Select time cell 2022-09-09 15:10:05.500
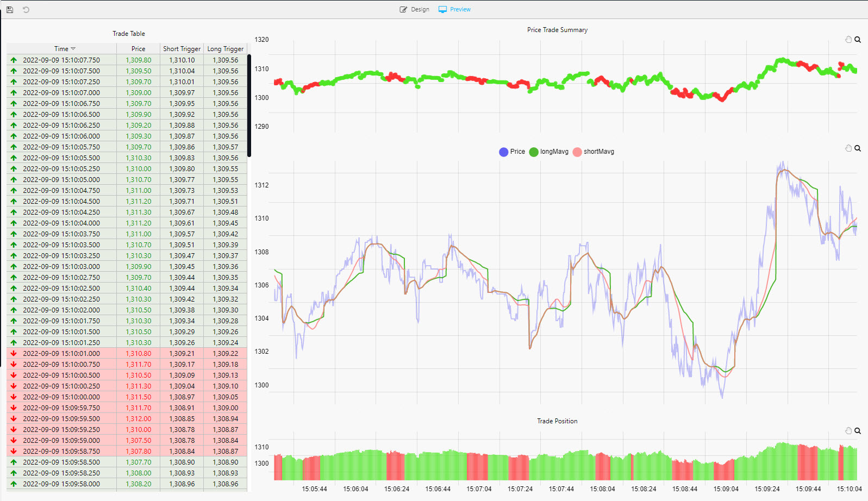868x501 pixels. click(x=61, y=158)
